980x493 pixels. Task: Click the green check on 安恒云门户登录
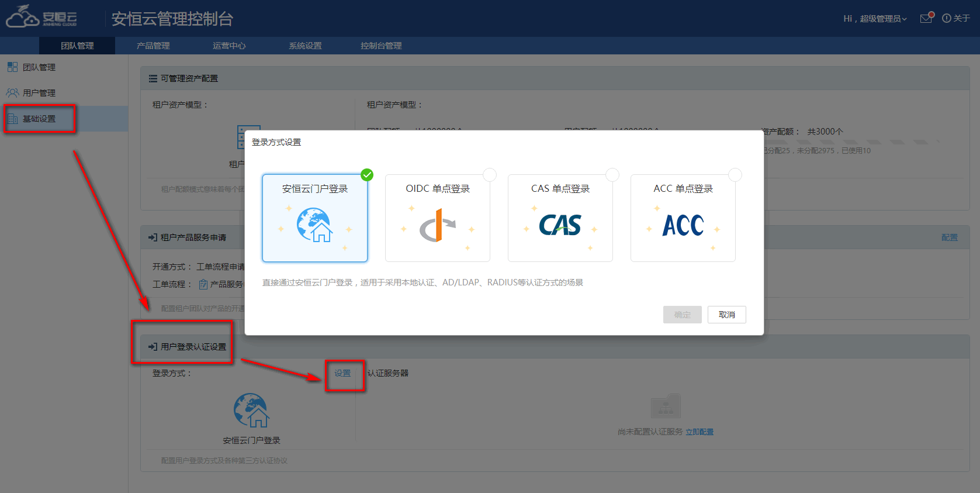tap(367, 175)
